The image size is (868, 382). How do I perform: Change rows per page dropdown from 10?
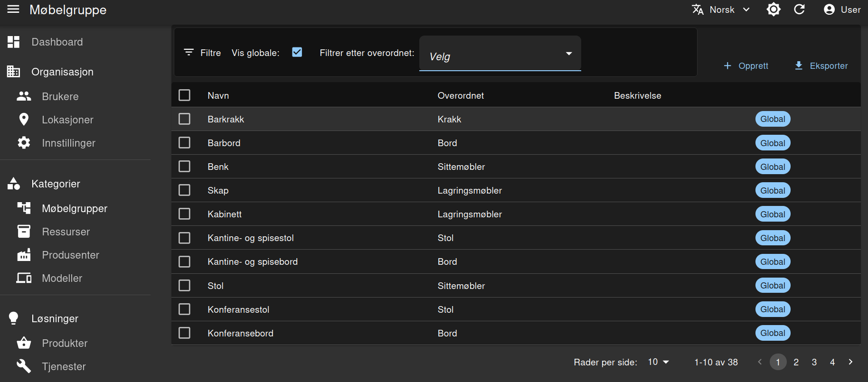tap(658, 362)
